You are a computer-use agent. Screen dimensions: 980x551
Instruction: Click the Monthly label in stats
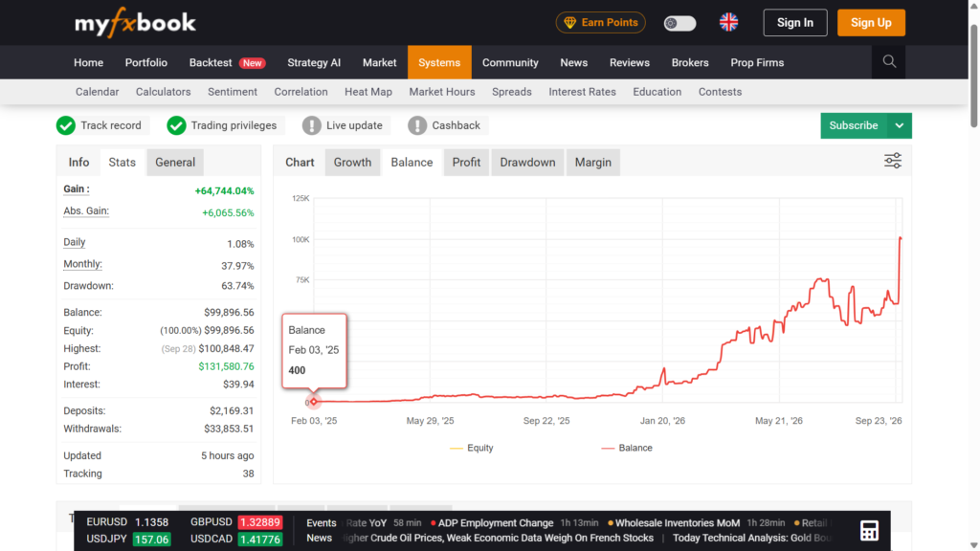click(82, 264)
